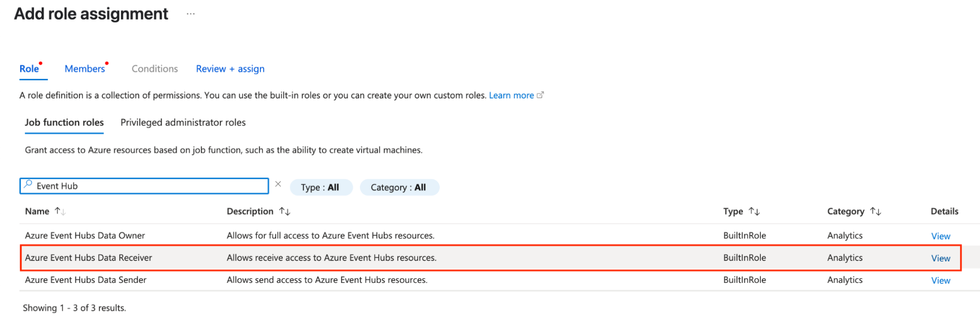
Task: Click the Learn more link
Action: (x=511, y=95)
